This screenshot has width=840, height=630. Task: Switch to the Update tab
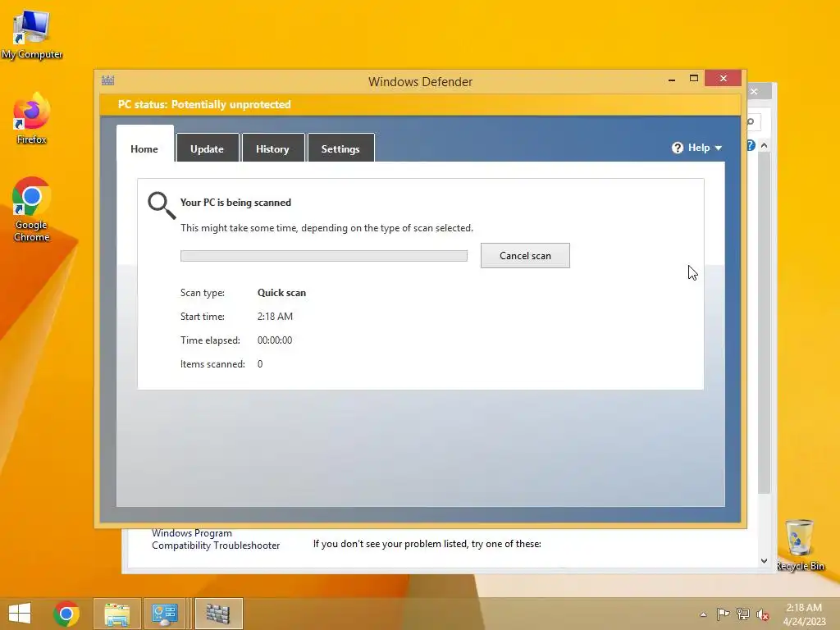208,148
